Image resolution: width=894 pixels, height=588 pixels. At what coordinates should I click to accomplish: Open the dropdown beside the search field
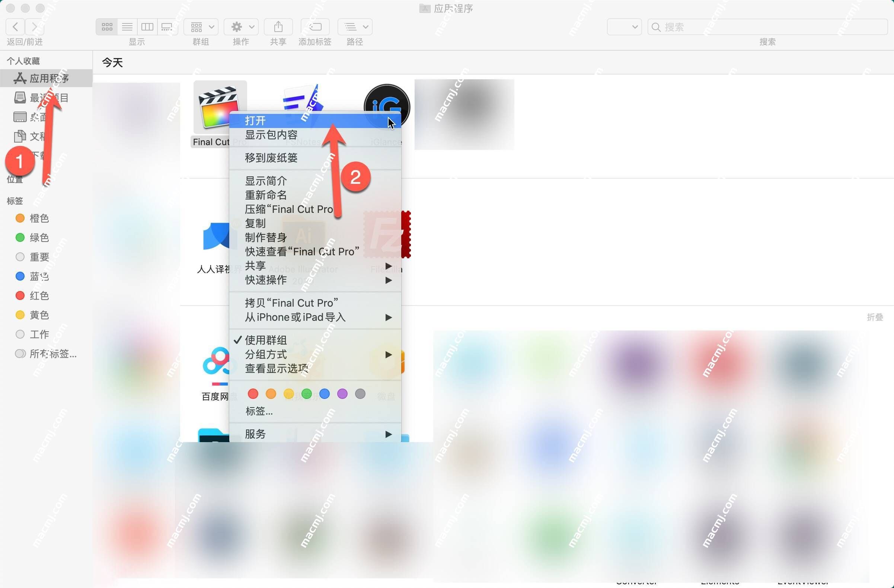click(624, 27)
